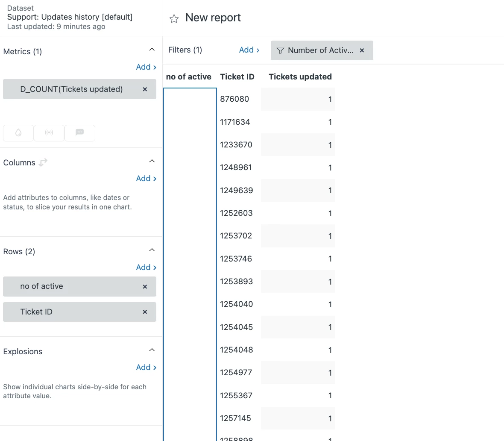
Task: Click ticket ID 1253893
Action: 236,282
